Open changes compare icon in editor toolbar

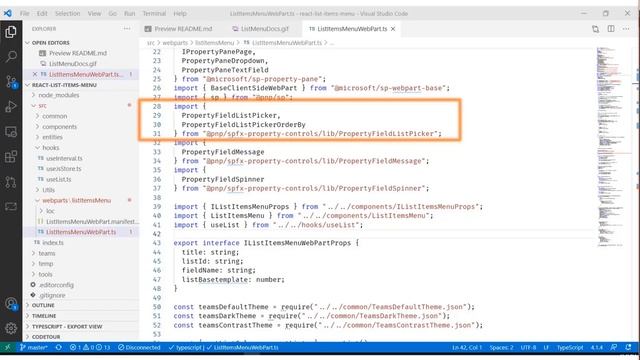pos(596,29)
